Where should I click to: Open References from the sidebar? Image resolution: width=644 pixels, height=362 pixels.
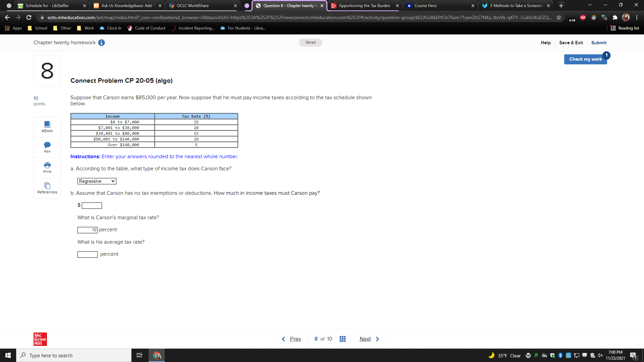(x=47, y=188)
